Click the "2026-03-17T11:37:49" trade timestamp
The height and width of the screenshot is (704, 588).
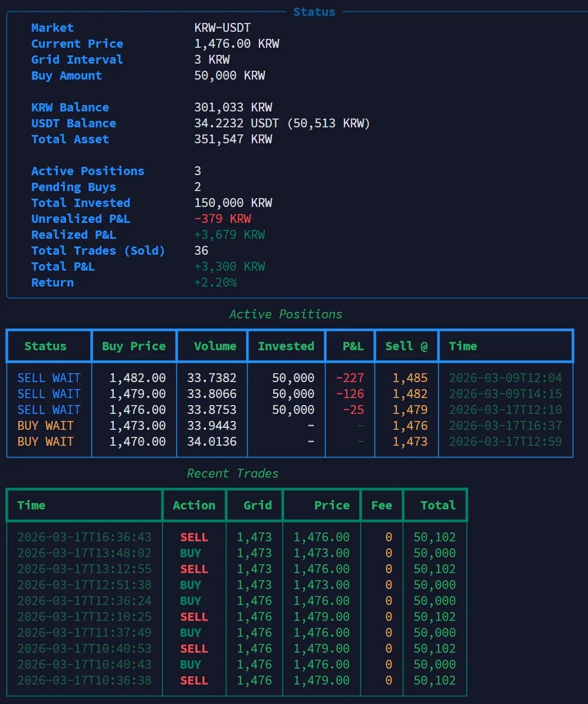tap(84, 633)
